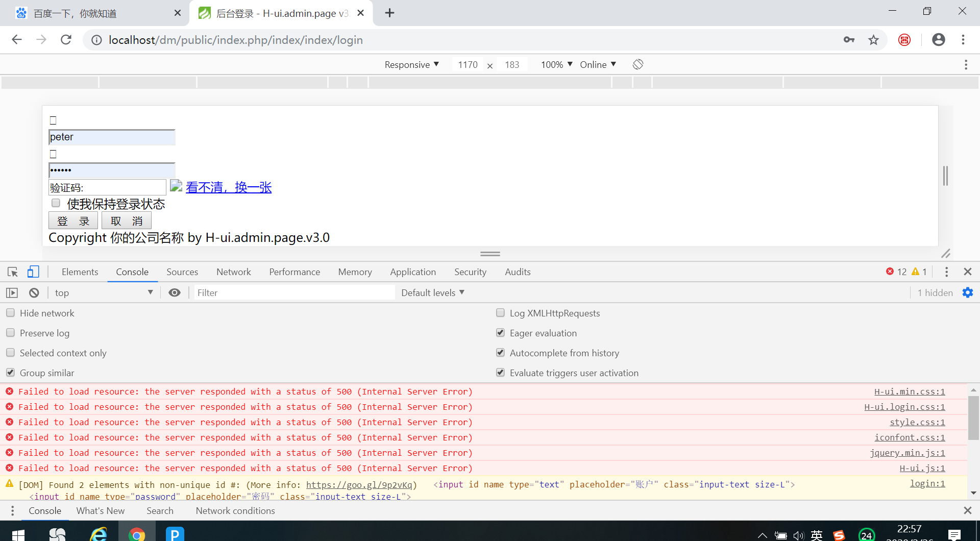Show the console sidebar panel icon
The image size is (980, 541).
click(x=12, y=293)
